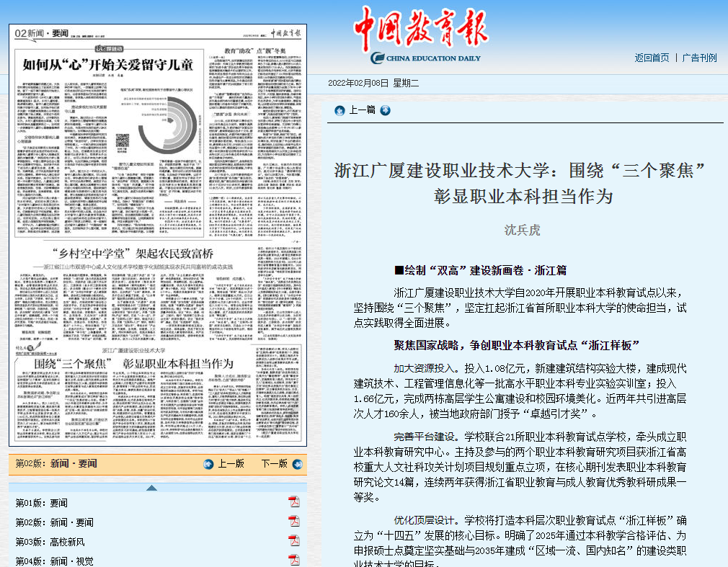Click the circular chart graphic in the thumbnail
The width and height of the screenshot is (728, 567).
[x=168, y=126]
